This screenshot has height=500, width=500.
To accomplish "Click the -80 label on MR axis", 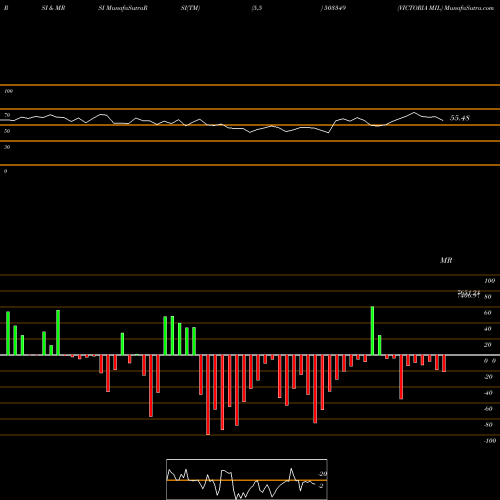I will 488,425.
